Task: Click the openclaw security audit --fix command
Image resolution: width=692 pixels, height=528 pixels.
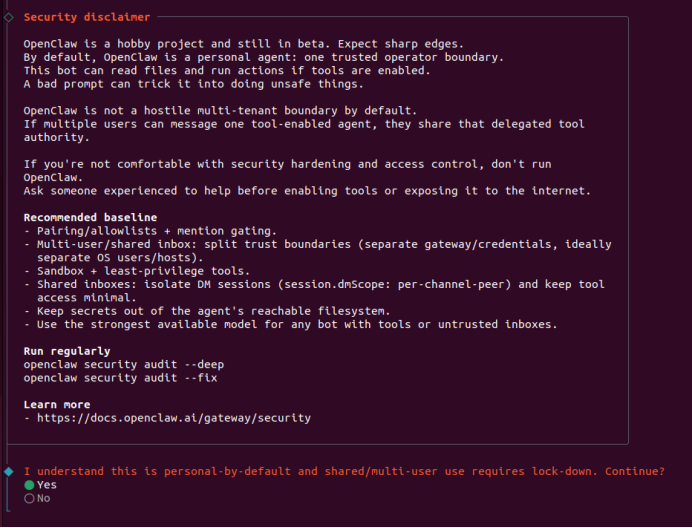Action: (x=120, y=378)
